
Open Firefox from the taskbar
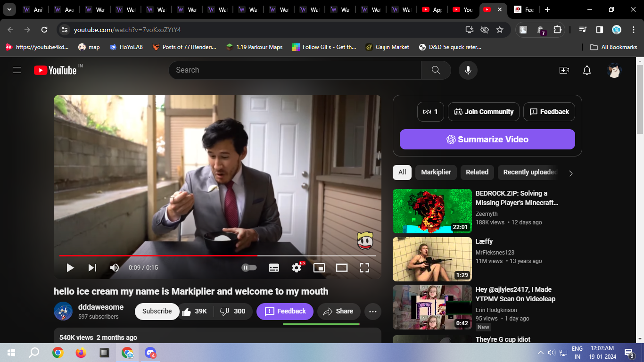coord(81,353)
